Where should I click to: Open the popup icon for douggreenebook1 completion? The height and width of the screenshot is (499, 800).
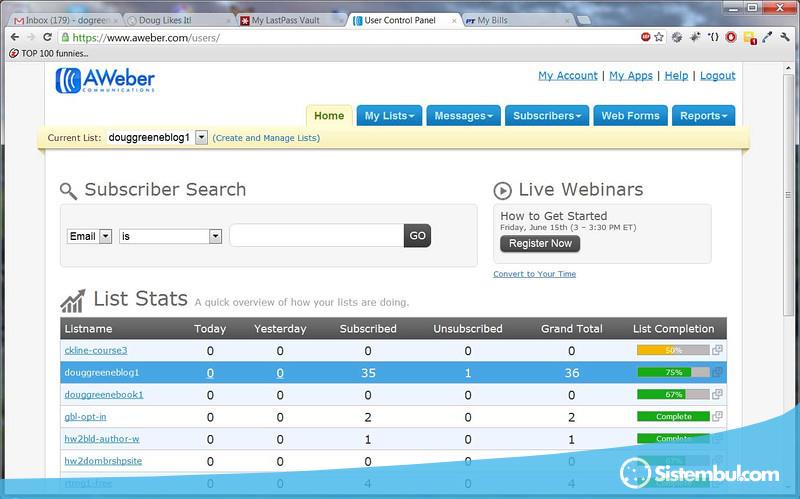click(x=717, y=394)
